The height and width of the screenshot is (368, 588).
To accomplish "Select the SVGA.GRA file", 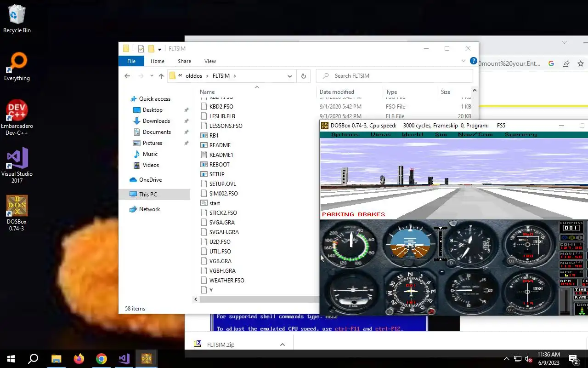I will point(222,223).
